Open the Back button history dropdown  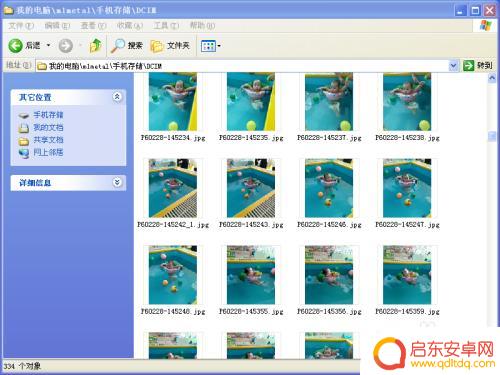pyautogui.click(x=49, y=45)
